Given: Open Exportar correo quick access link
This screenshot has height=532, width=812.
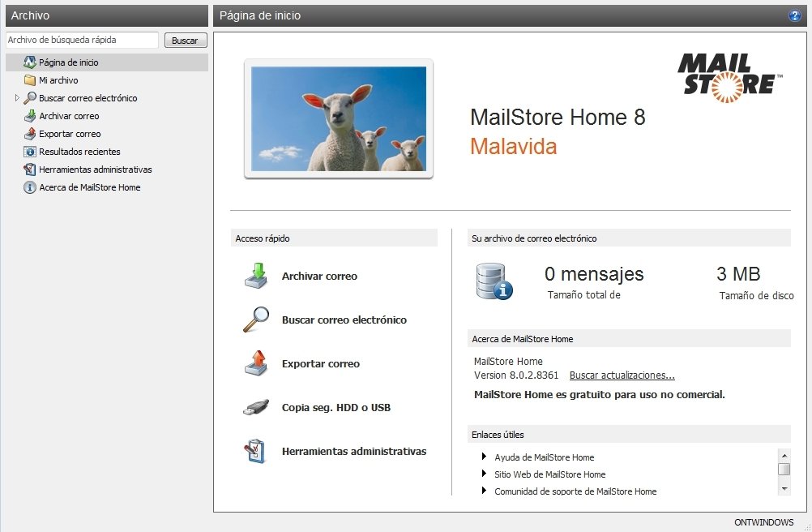Looking at the screenshot, I should pos(321,363).
